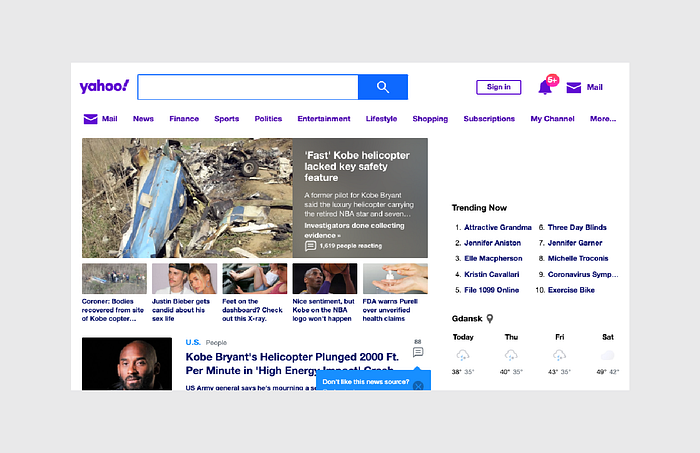Screen dimensions: 700x453
Task: Open trending item Jennifer Garner
Action: (x=575, y=243)
